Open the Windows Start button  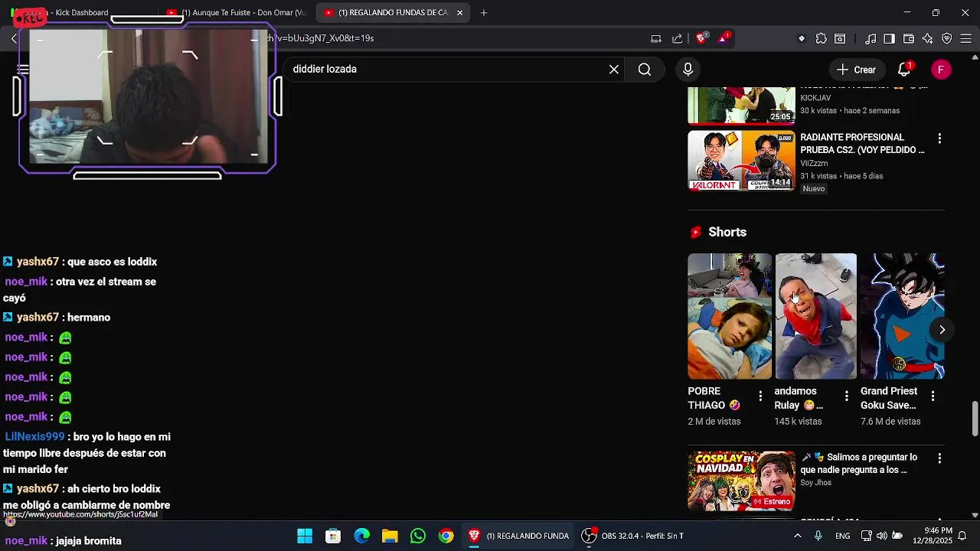coord(305,536)
